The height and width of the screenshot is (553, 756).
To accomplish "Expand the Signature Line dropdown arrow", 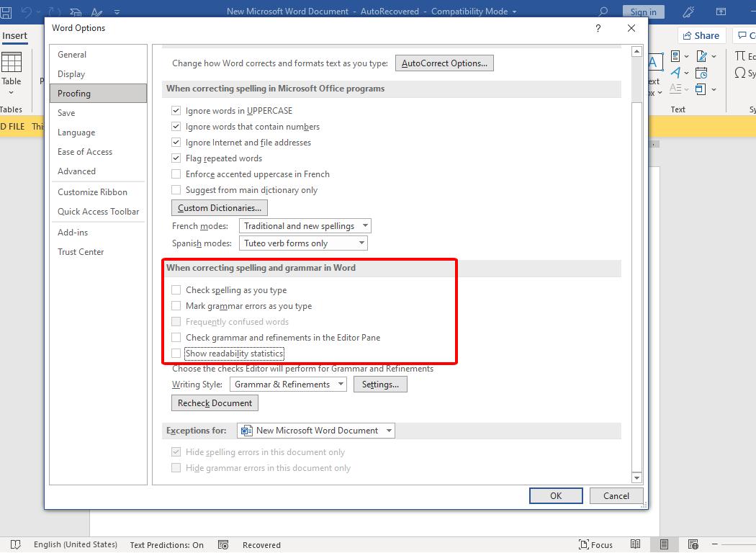I will click(714, 56).
